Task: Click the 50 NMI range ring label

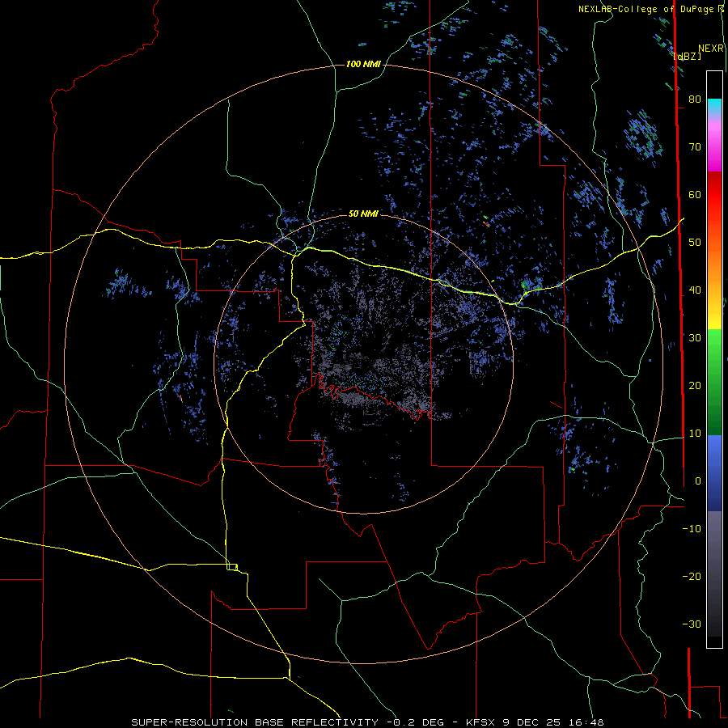Action: (x=363, y=214)
